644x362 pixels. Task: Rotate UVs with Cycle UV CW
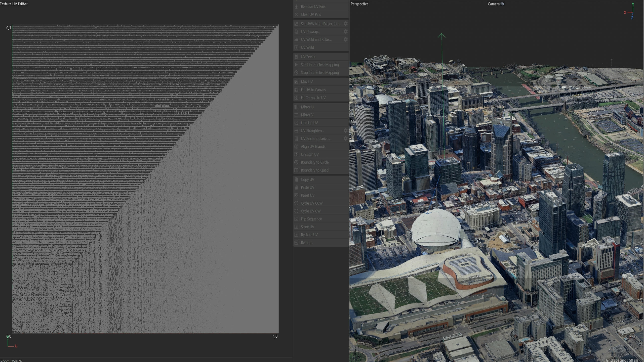pyautogui.click(x=321, y=211)
